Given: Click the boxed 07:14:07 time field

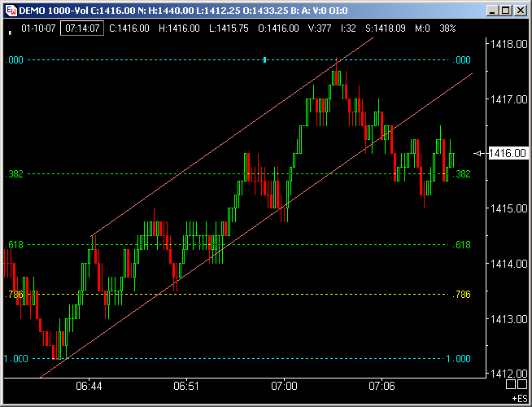Looking at the screenshot, I should pos(82,28).
